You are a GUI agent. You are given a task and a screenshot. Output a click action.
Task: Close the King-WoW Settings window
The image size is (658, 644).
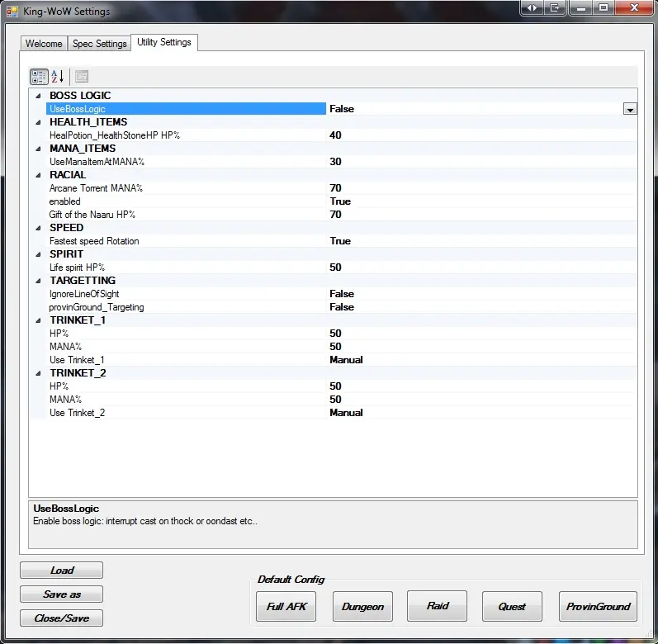coord(634,8)
